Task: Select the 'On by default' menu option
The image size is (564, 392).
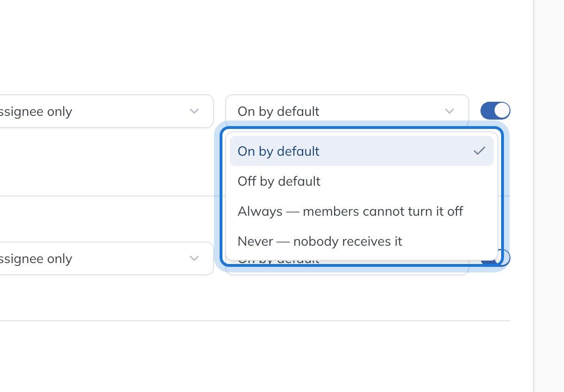Action: point(361,151)
